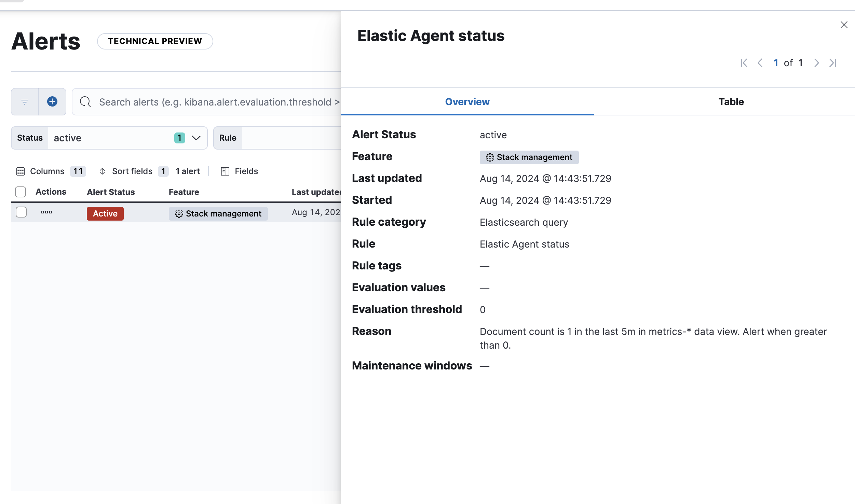Viewport: 855px width, 504px height.
Task: Click Stack management badge in flyout
Action: coord(529,157)
